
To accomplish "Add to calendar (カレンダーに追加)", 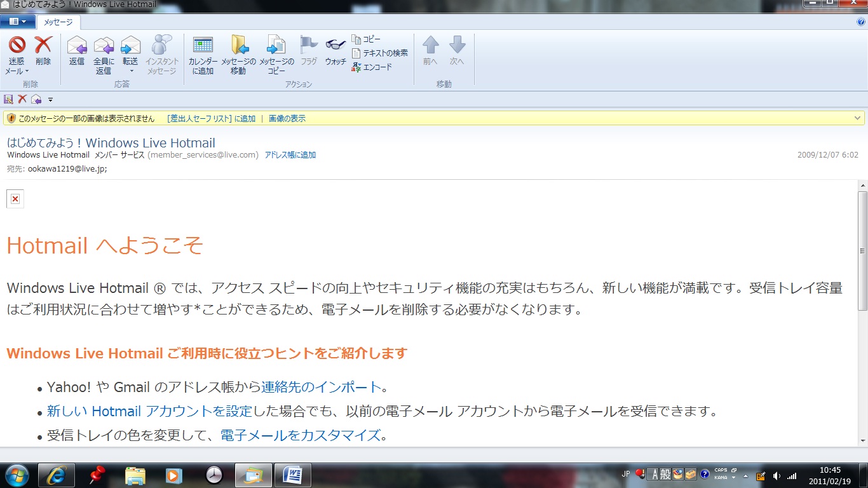I will tap(203, 55).
